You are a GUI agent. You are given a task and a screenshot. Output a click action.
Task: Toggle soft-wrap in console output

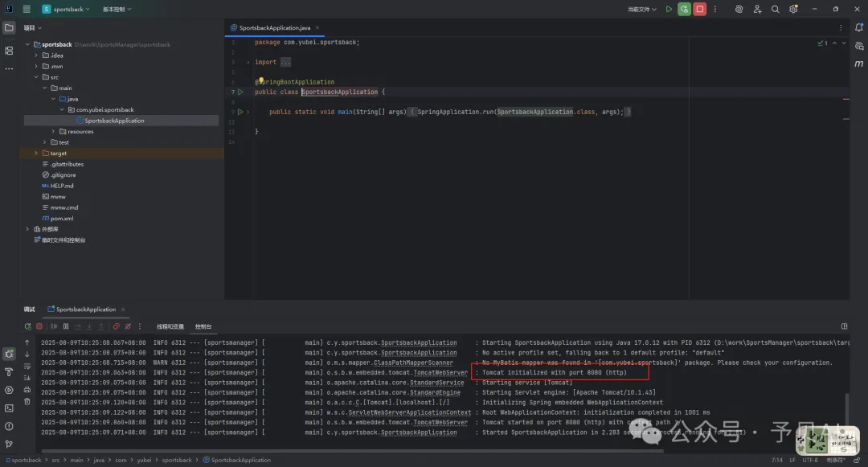click(x=27, y=367)
